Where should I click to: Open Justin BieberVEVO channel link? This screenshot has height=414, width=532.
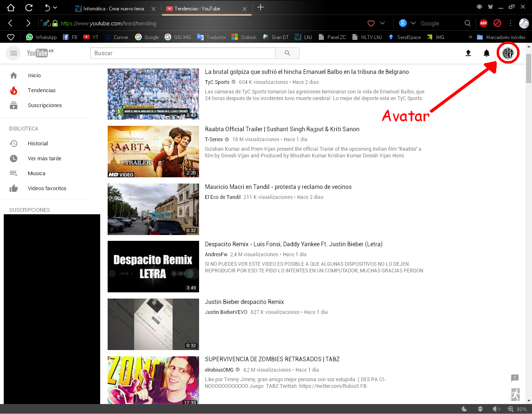[226, 312]
